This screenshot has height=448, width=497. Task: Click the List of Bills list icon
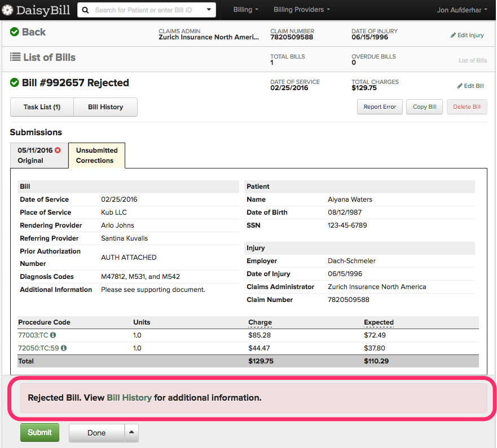15,57
